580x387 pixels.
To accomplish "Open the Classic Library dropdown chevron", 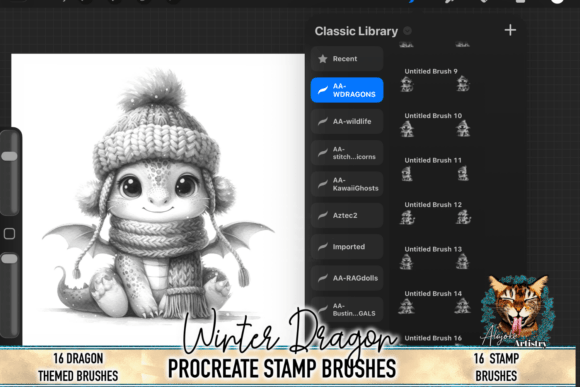I will (x=407, y=31).
